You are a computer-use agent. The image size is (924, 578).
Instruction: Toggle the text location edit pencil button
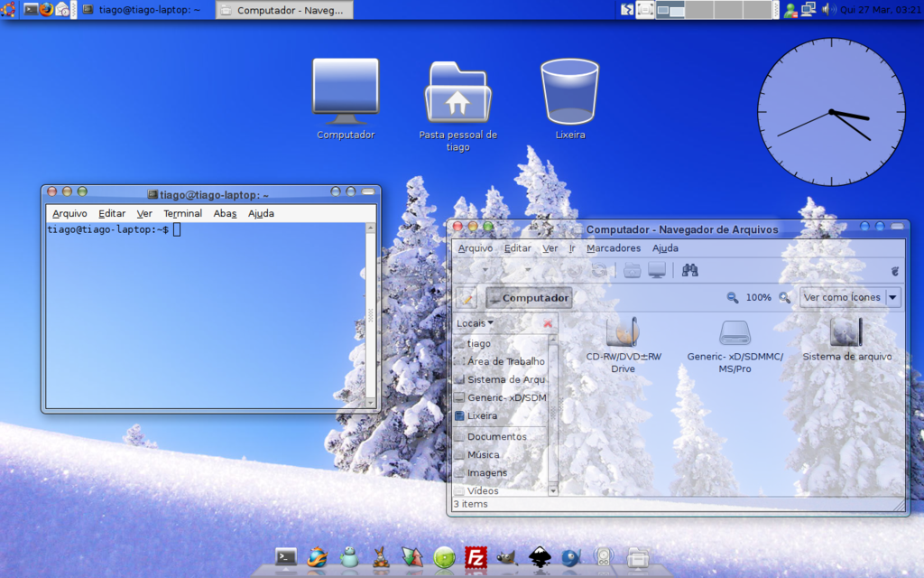pyautogui.click(x=467, y=298)
